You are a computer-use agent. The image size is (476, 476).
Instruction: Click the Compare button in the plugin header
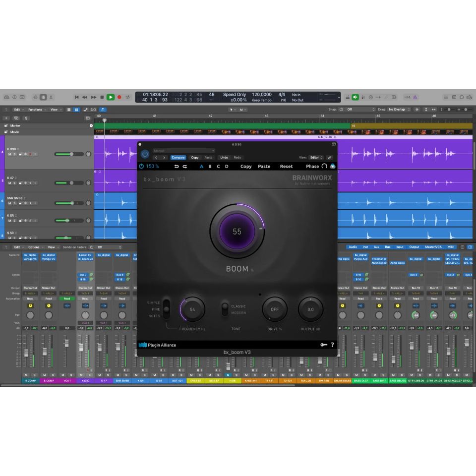pos(178,158)
